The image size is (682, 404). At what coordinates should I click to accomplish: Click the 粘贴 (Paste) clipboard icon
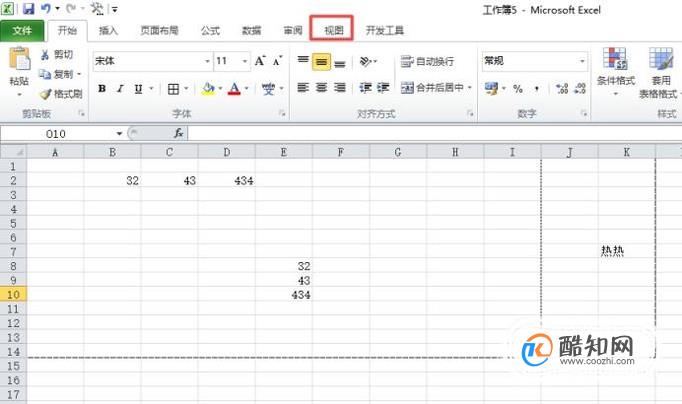[19, 59]
